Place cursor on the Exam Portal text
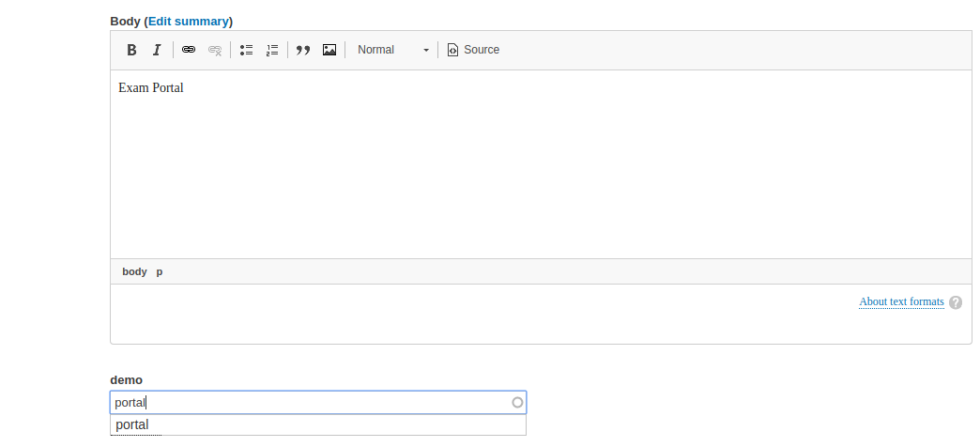The image size is (980, 447). (151, 88)
